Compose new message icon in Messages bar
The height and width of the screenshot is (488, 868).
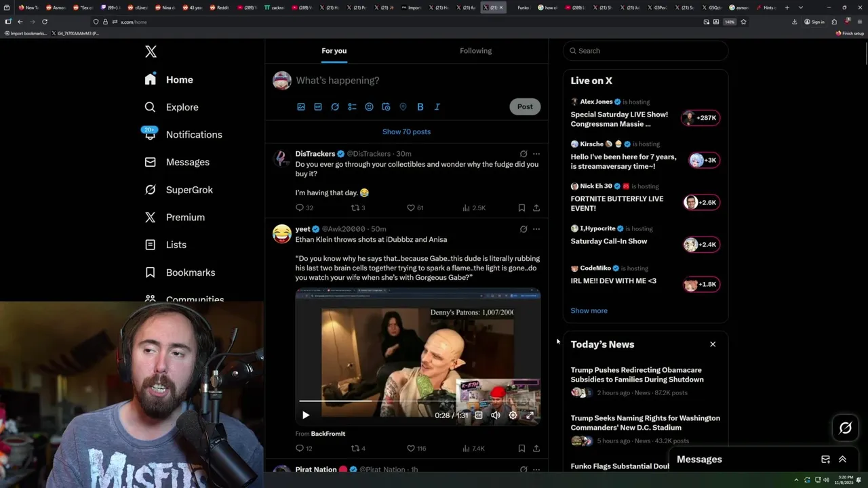coord(825,460)
